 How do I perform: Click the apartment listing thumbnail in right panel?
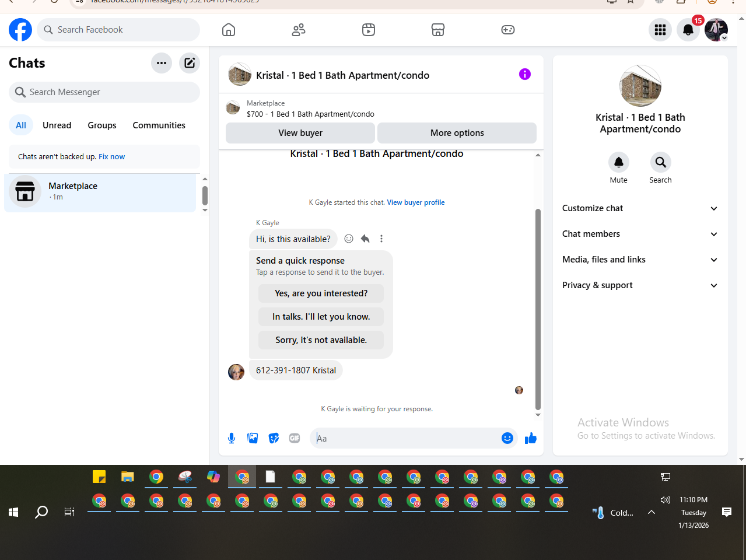point(640,86)
